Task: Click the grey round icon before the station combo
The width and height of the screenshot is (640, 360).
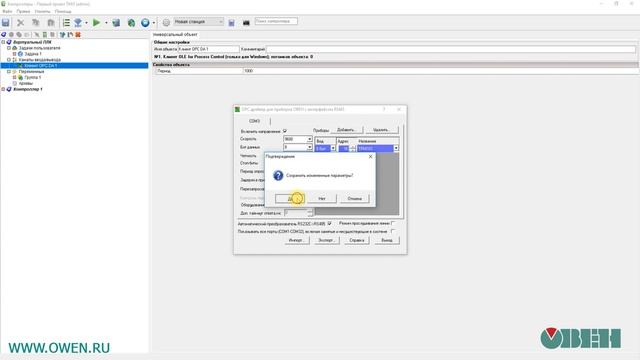Action: [x=166, y=23]
